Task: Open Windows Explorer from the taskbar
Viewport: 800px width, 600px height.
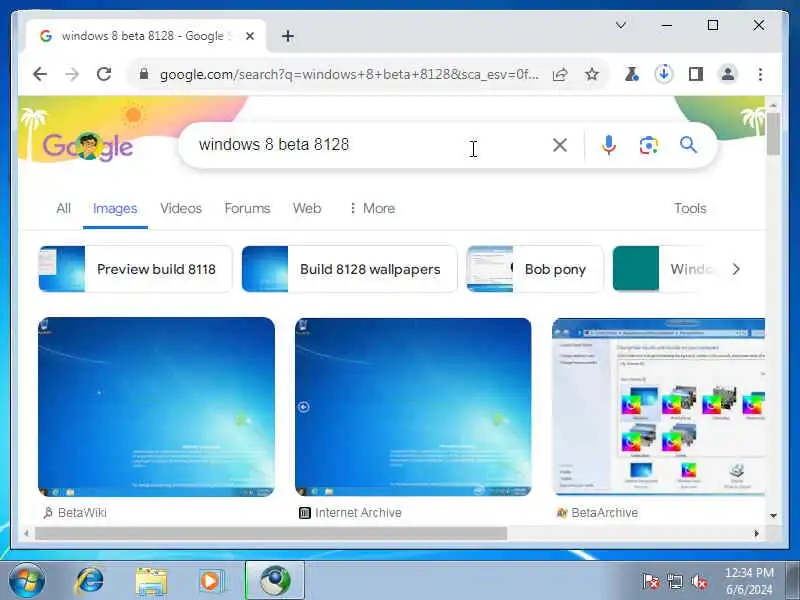Action: click(151, 581)
